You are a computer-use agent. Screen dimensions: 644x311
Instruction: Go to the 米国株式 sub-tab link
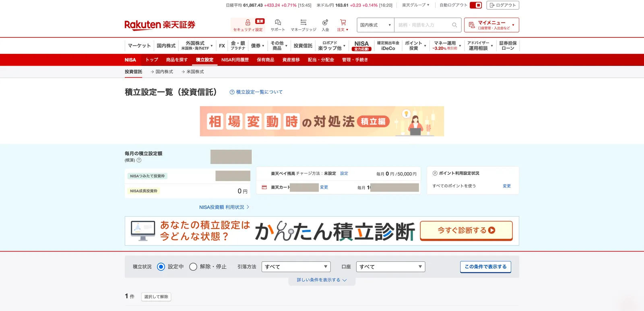tap(193, 72)
